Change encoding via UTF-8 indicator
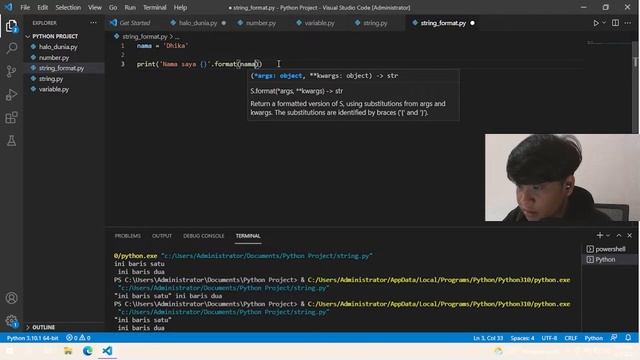The height and width of the screenshot is (360, 640). (549, 338)
